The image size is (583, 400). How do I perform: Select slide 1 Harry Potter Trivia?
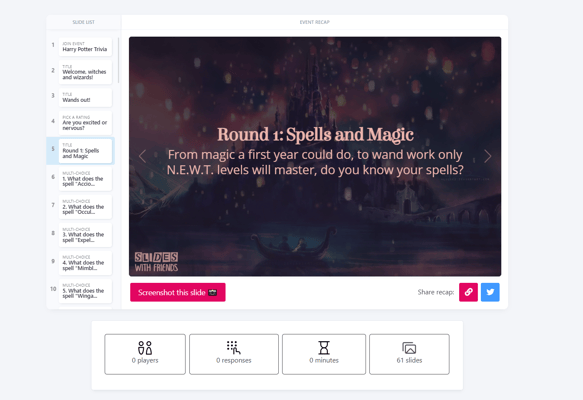85,47
